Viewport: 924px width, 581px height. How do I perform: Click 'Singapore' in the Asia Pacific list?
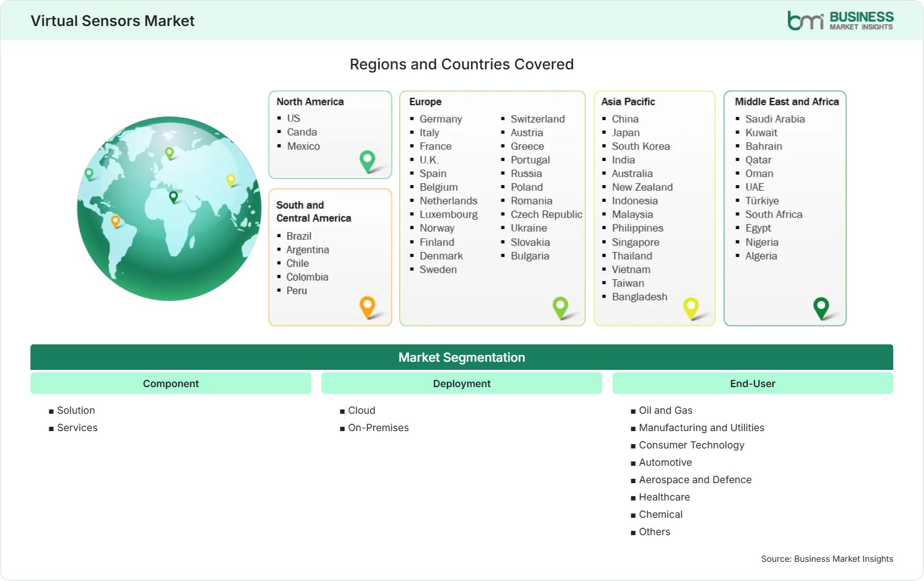click(636, 242)
